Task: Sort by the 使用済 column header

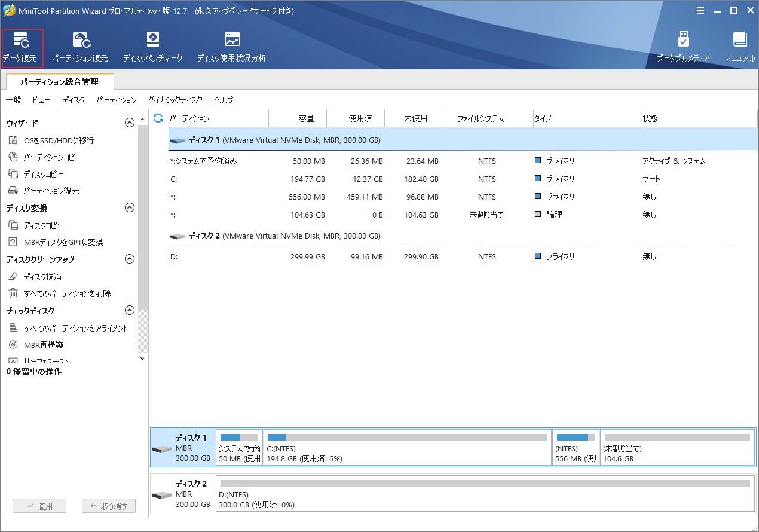Action: [x=356, y=118]
